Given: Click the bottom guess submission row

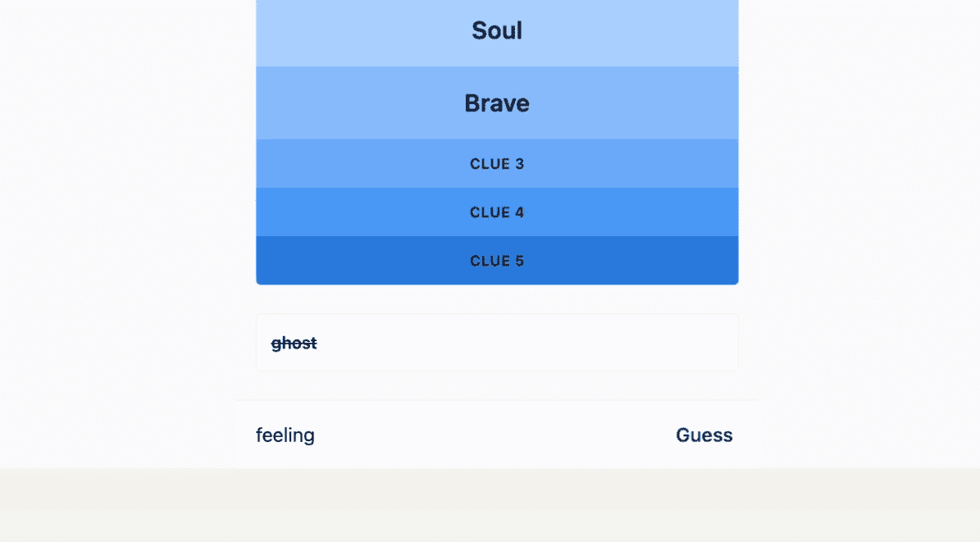Looking at the screenshot, I should tap(497, 435).
